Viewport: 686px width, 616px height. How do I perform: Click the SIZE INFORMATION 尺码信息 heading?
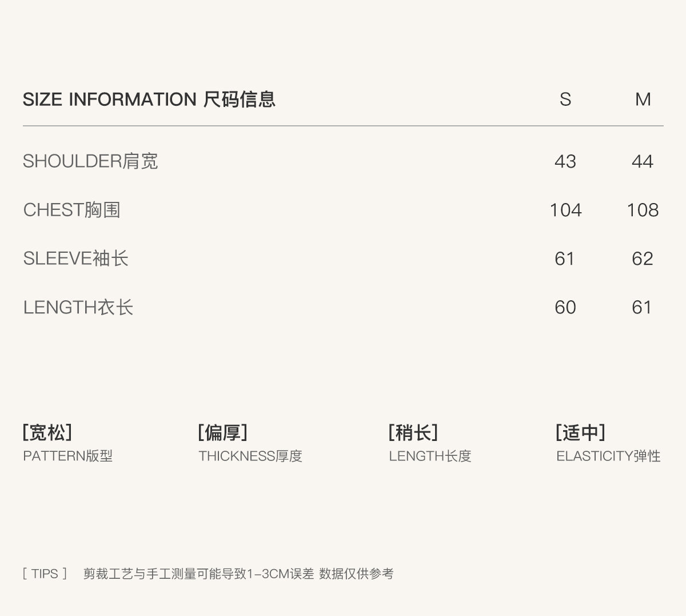click(149, 100)
